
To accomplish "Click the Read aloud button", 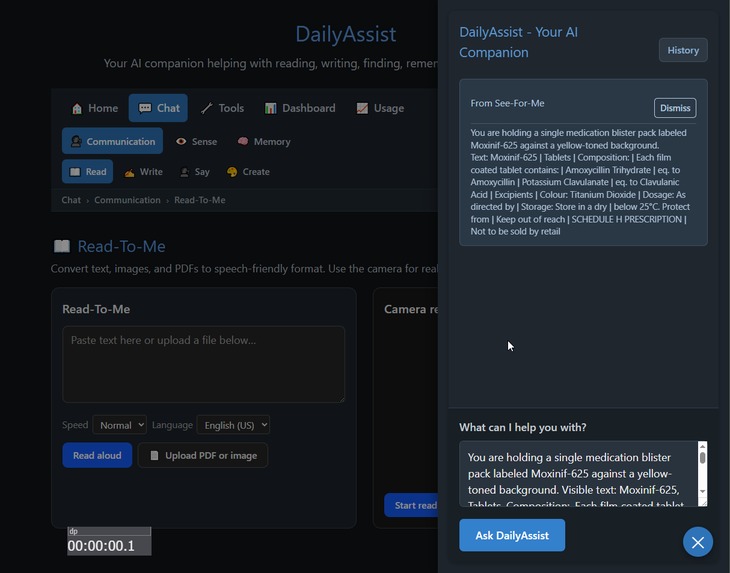I will click(97, 455).
